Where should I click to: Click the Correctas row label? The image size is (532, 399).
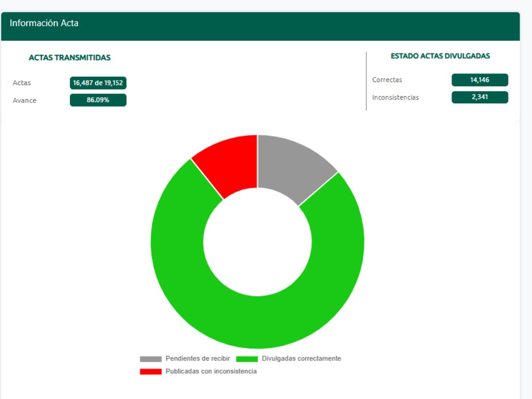click(x=387, y=80)
